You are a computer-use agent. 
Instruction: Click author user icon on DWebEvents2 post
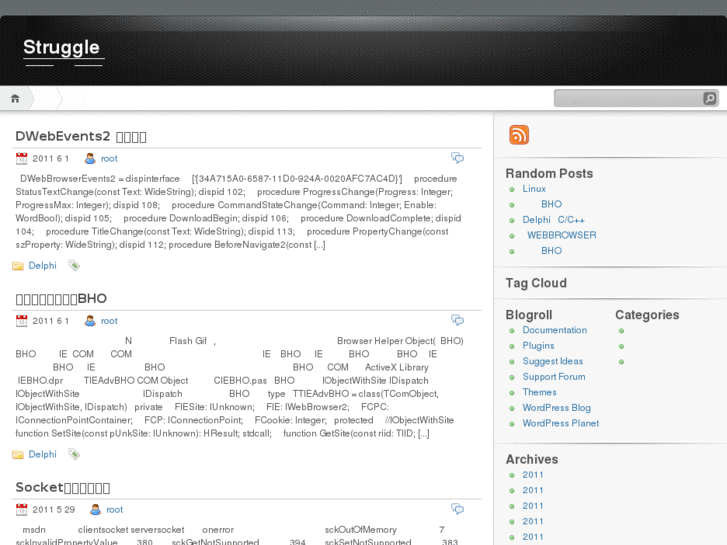[x=90, y=159]
